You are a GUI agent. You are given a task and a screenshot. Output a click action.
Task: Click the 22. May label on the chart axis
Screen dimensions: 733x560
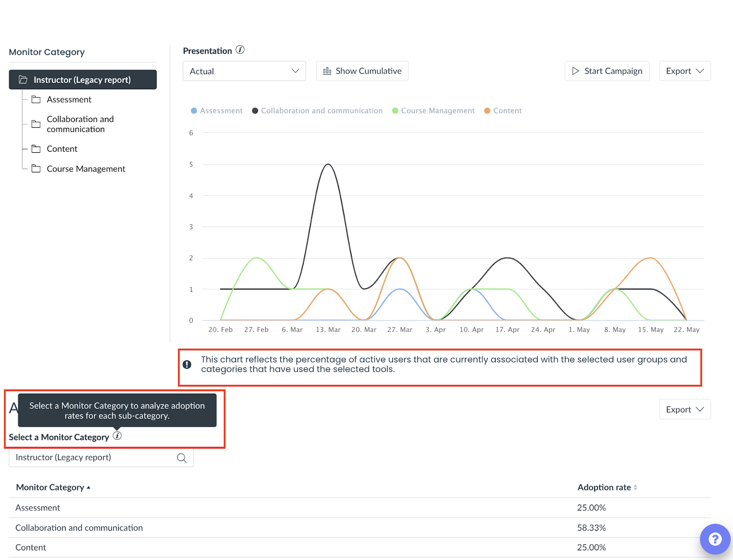point(686,329)
